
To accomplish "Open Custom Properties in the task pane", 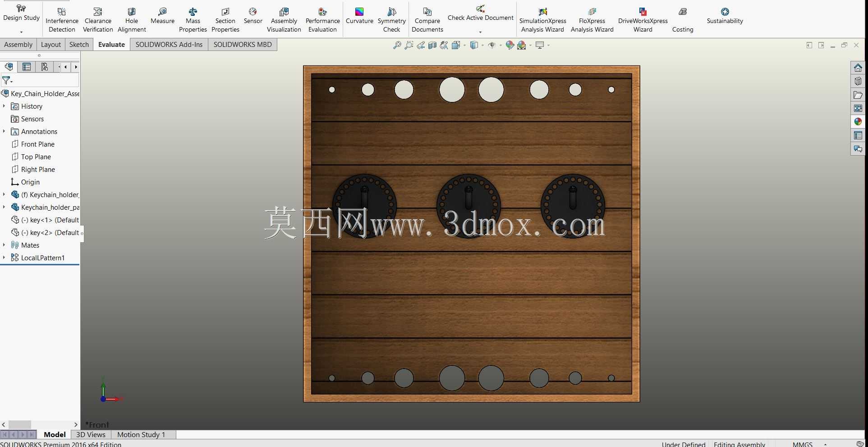I will pyautogui.click(x=858, y=135).
